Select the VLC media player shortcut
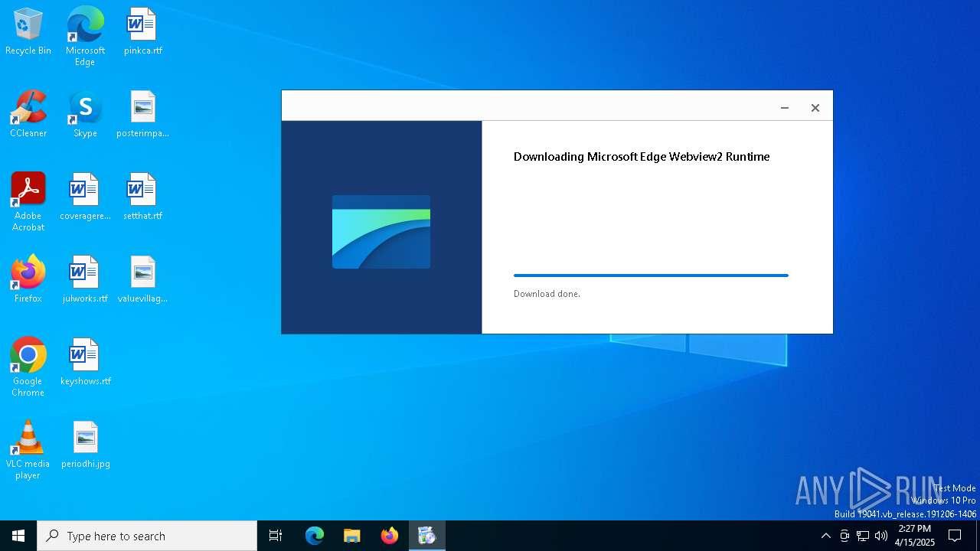Image resolution: width=980 pixels, height=551 pixels. pos(28,451)
